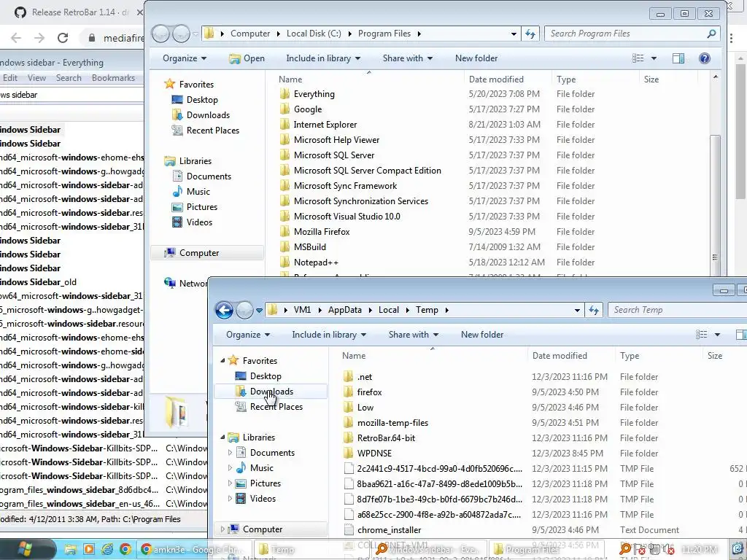Select Notepad++ folder in Program Files
747x560 pixels.
(316, 262)
